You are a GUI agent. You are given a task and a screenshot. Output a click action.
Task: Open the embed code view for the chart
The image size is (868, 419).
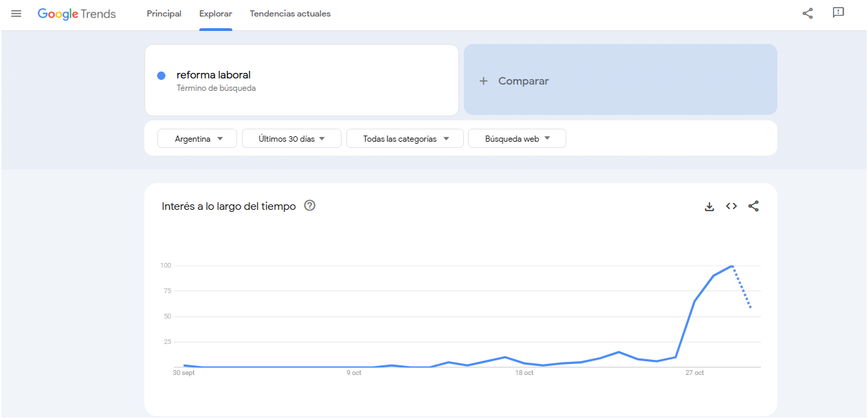[731, 206]
